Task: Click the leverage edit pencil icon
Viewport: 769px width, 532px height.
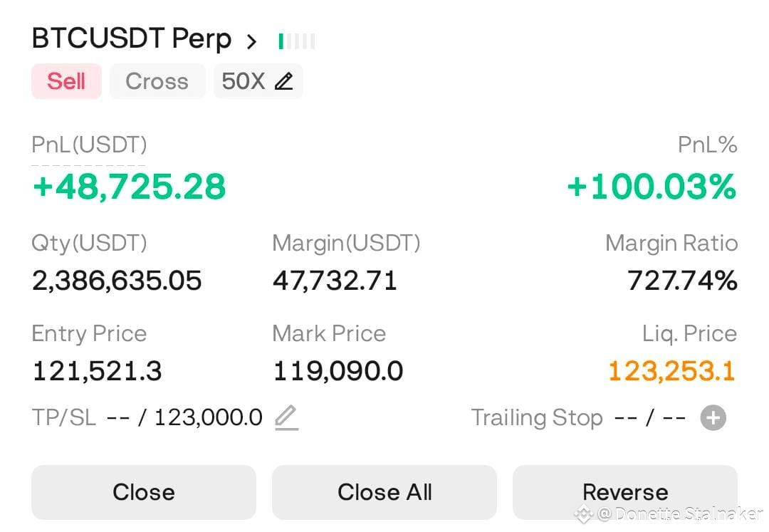Action: [283, 81]
